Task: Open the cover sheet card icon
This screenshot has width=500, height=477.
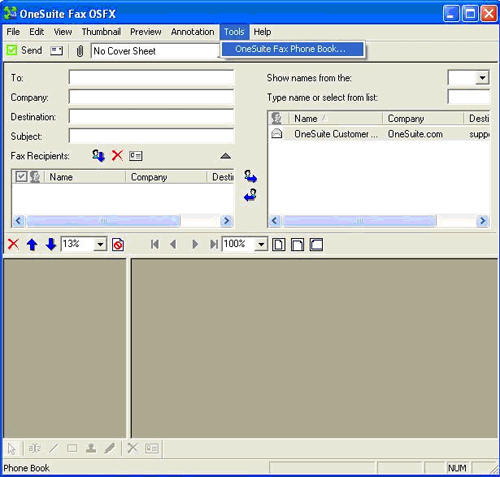Action: (x=56, y=51)
